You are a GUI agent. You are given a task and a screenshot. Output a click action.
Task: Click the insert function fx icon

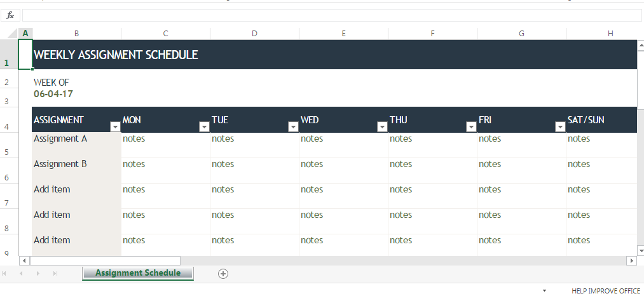coord(10,15)
